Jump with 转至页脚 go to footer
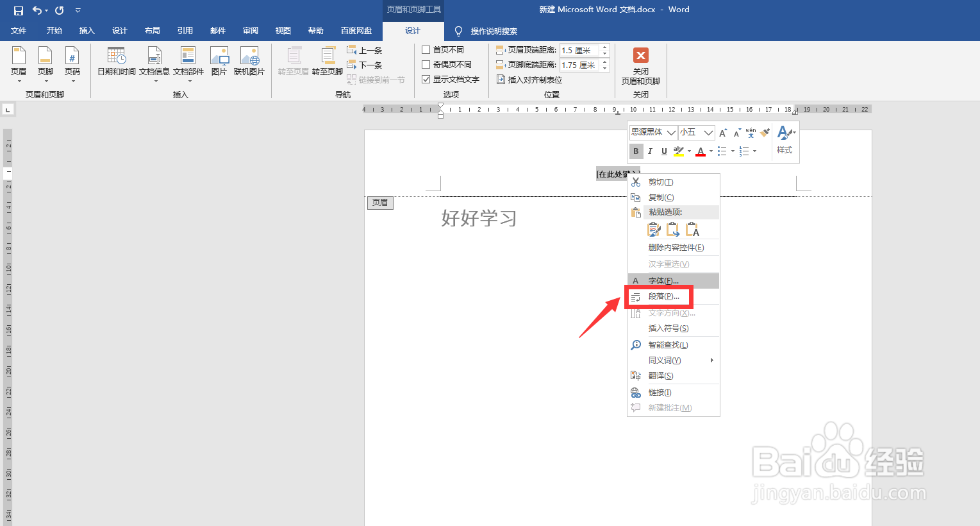Image resolution: width=980 pixels, height=526 pixels. [328, 62]
